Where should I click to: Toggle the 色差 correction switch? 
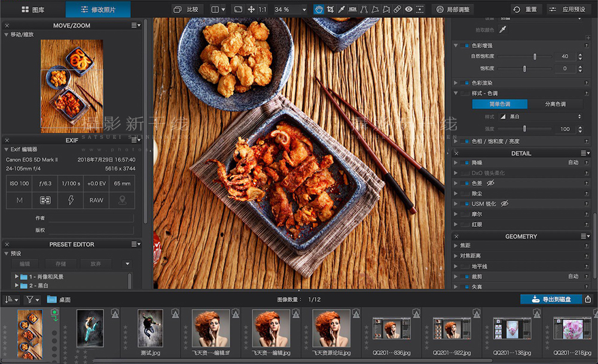pyautogui.click(x=465, y=183)
